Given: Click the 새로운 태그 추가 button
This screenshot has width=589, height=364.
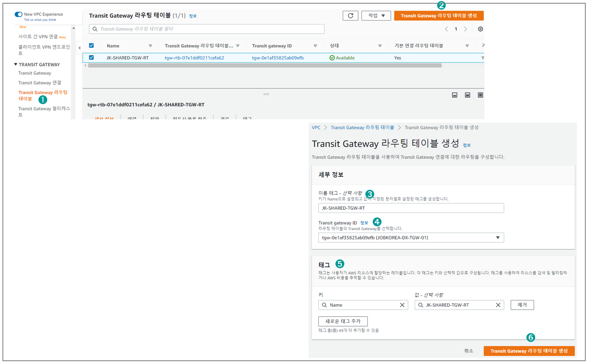Looking at the screenshot, I should [343, 321].
